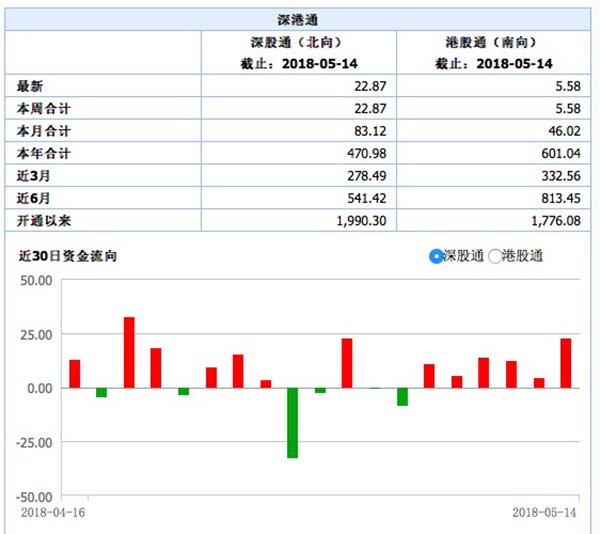The height and width of the screenshot is (534, 600).
Task: Click the 近6月 row label
Action: click(x=33, y=198)
